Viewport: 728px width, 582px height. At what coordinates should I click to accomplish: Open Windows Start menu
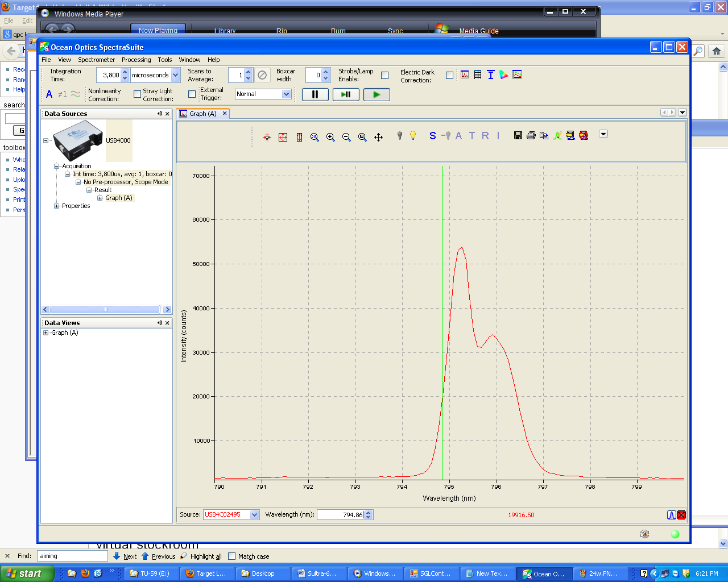coord(27,573)
